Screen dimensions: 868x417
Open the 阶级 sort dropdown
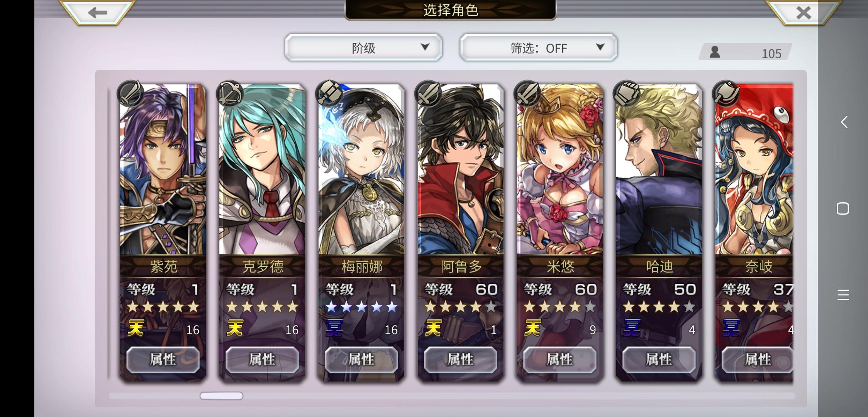pyautogui.click(x=363, y=47)
